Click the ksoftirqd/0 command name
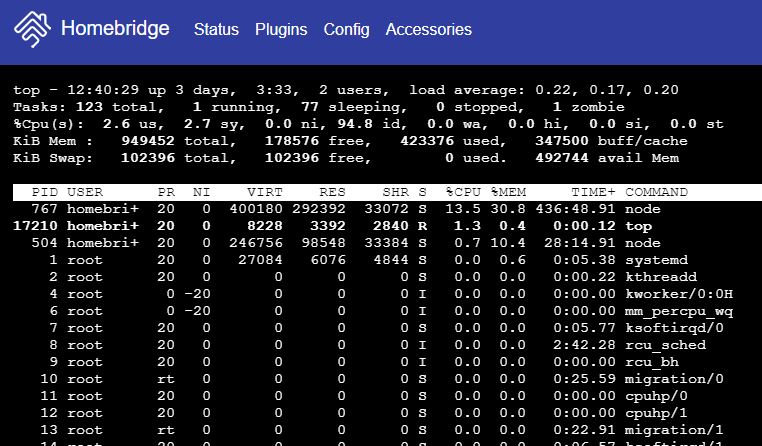Image resolution: width=762 pixels, height=446 pixels. pos(675,328)
